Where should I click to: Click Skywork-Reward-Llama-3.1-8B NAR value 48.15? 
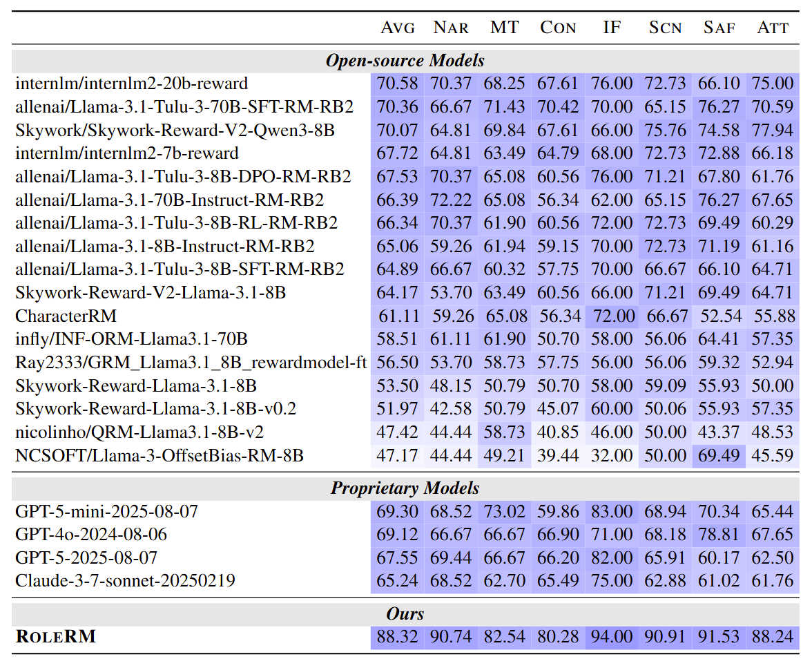coord(451,386)
